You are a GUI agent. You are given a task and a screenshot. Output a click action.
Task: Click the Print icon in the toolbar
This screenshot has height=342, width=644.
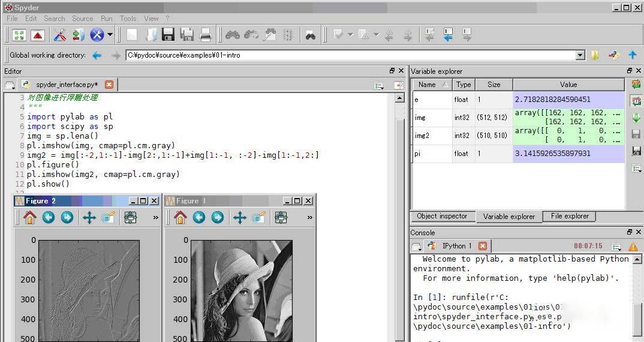click(x=206, y=35)
